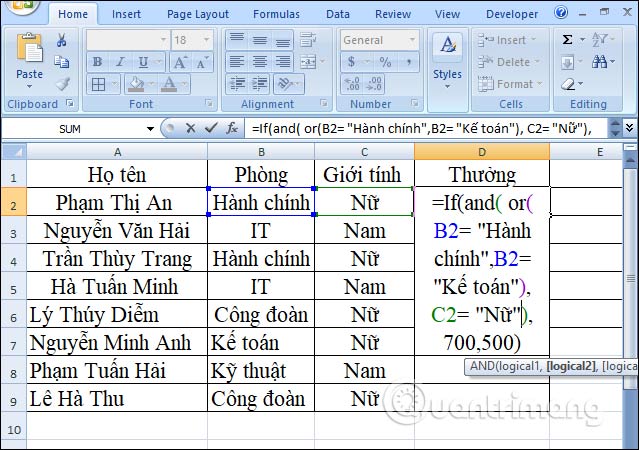The width and height of the screenshot is (639, 450).
Task: Apply percent style
Action: point(385,62)
